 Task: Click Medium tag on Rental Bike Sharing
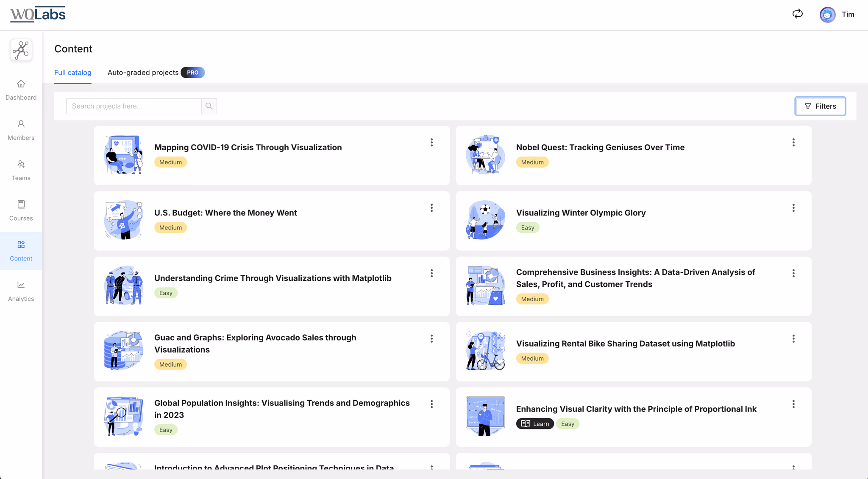click(532, 359)
